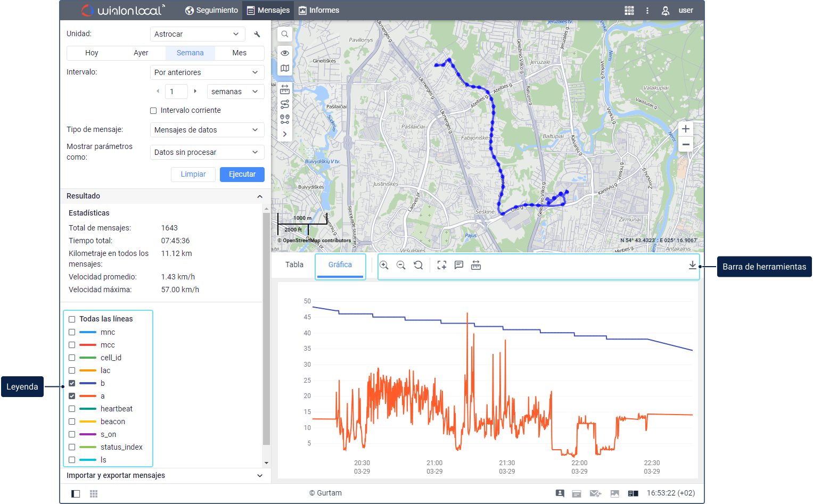Screen dimensions: 813x504
Task: Check the heartbeat line checkbox
Action: pyautogui.click(x=72, y=409)
